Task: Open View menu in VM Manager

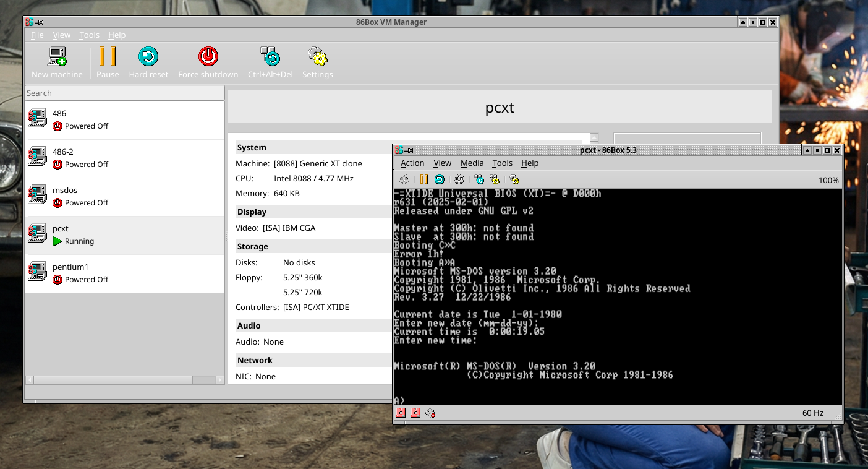Action: [62, 35]
